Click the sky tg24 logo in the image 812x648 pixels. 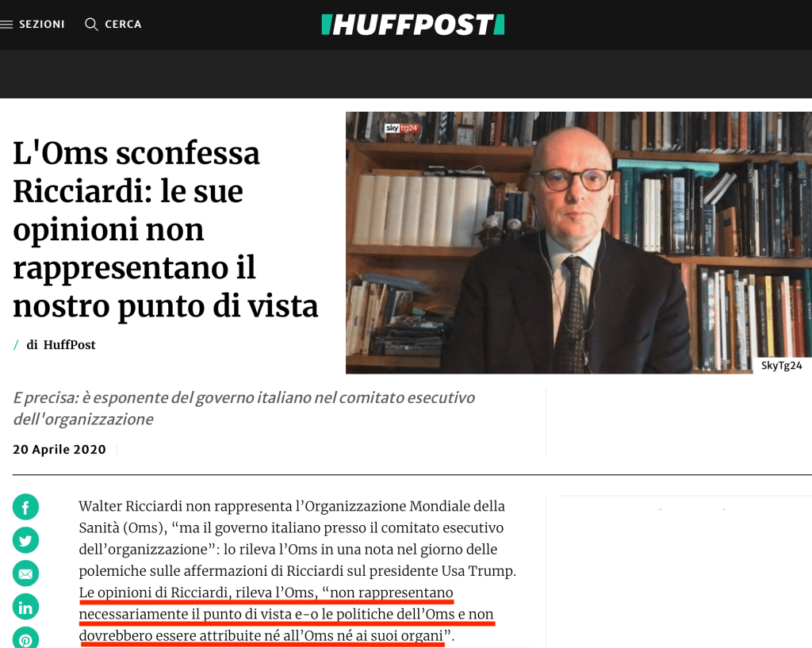tap(401, 128)
